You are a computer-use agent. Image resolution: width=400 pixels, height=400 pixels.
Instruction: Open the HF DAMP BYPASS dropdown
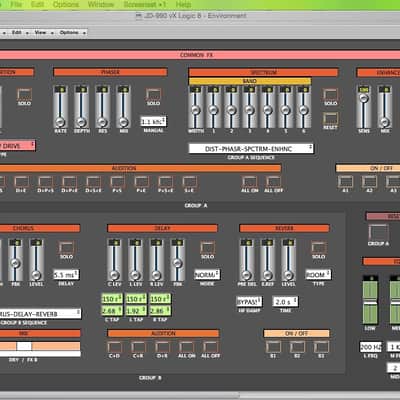249,301
